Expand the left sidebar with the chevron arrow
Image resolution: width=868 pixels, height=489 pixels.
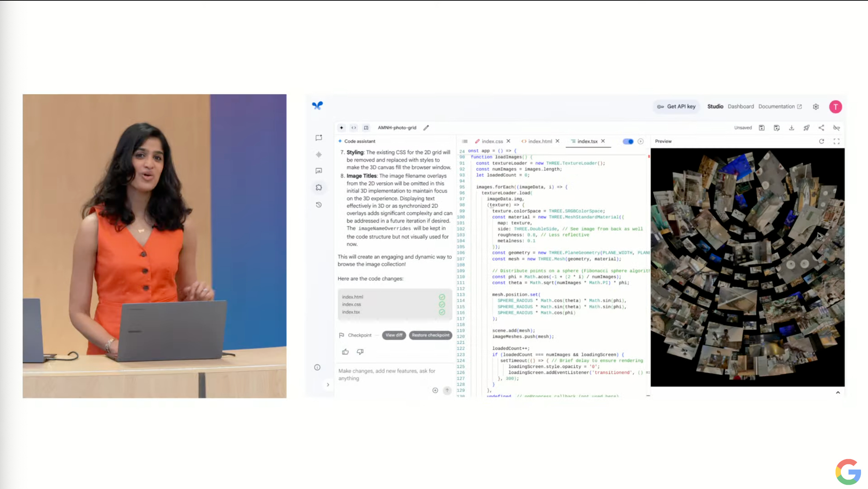pyautogui.click(x=328, y=385)
